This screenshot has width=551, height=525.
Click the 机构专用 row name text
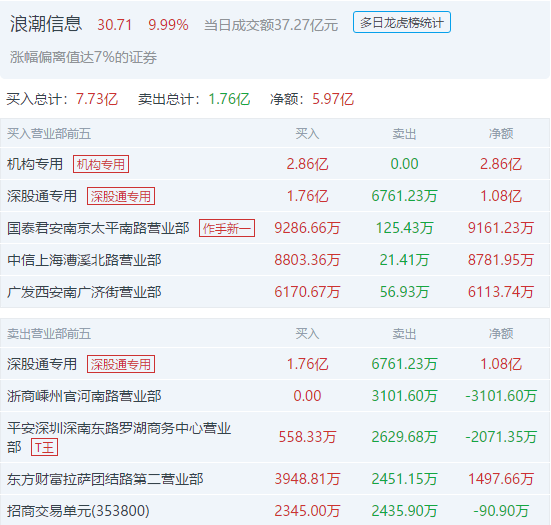coord(35,164)
